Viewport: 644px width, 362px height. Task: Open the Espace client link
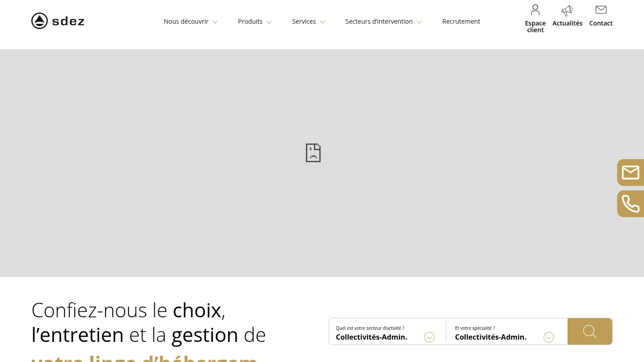pos(535,26)
